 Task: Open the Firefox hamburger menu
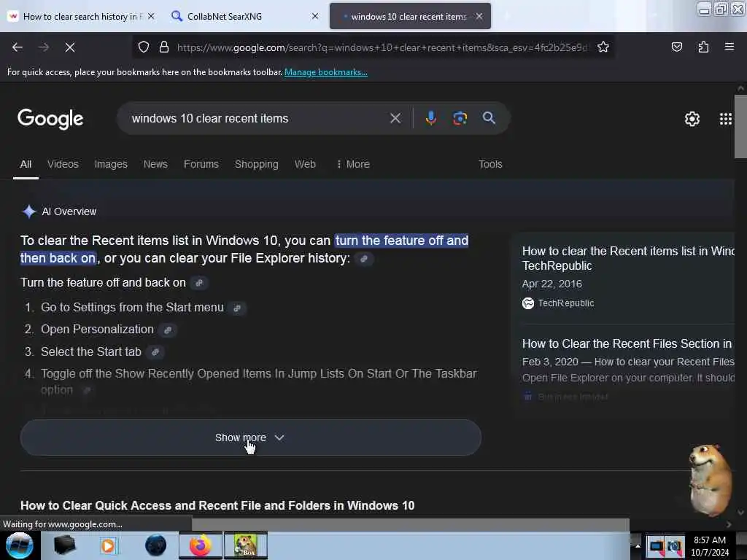(x=729, y=47)
